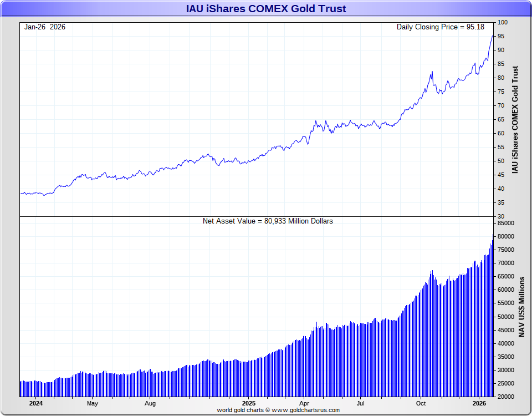
Task: Click the 60000 tick on NAV axis
Action: (506, 290)
